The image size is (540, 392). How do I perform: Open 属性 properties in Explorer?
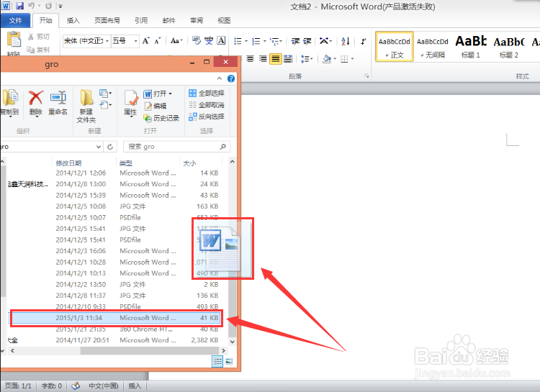[x=130, y=104]
